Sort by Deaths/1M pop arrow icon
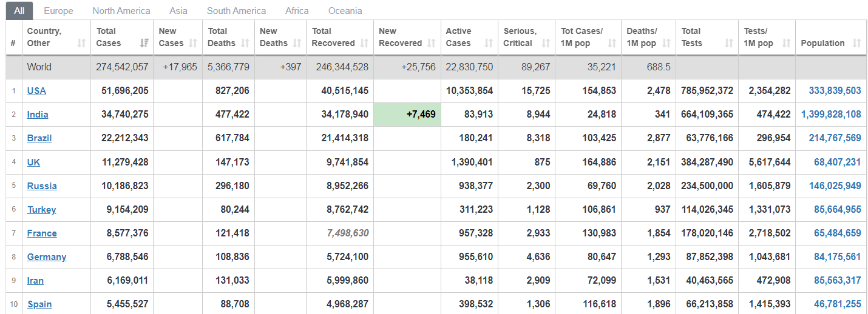Image resolution: width=868 pixels, height=314 pixels. pyautogui.click(x=666, y=43)
